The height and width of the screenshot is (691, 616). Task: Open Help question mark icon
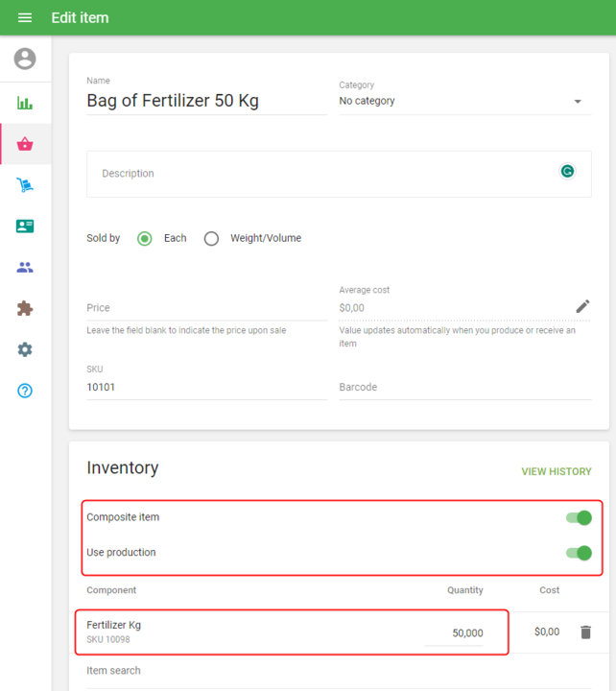[x=25, y=391]
